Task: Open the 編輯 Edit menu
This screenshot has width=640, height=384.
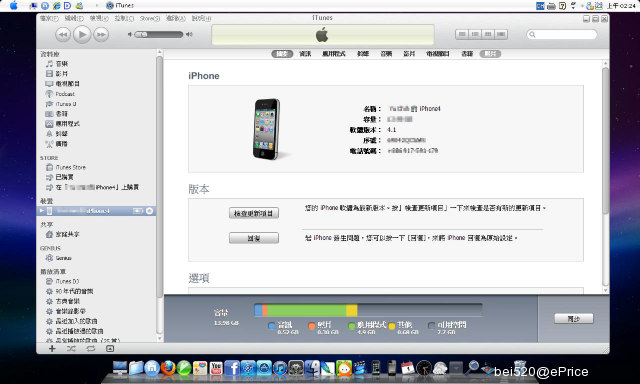Action: [x=74, y=18]
